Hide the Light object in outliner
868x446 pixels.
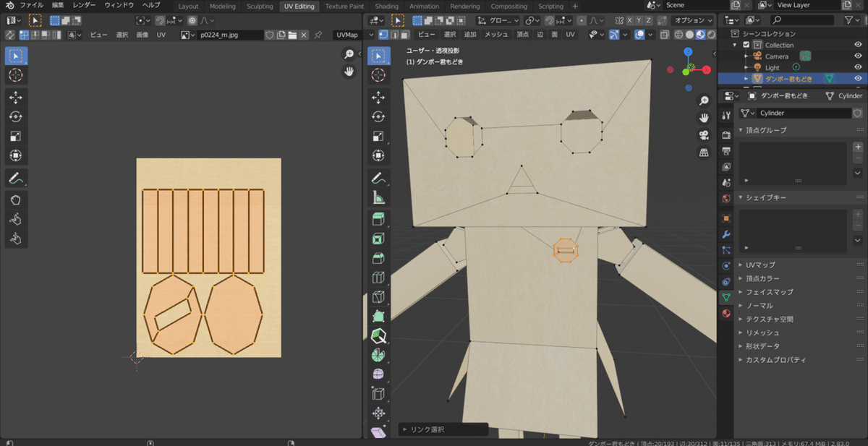click(858, 67)
